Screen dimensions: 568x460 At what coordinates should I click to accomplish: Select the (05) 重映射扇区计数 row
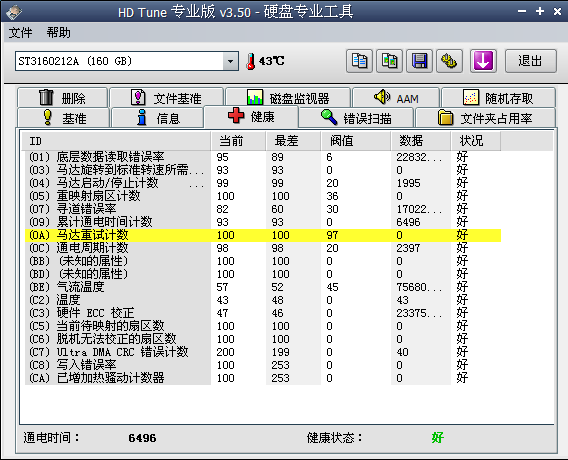pos(263,196)
